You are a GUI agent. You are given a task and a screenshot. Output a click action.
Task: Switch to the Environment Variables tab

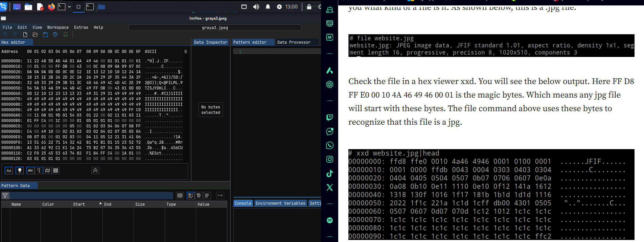pyautogui.click(x=280, y=203)
